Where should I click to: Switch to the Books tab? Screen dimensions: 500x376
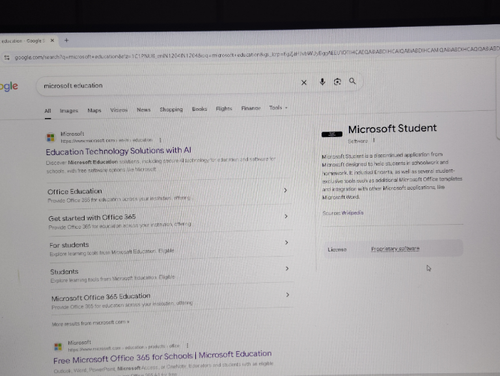(199, 109)
